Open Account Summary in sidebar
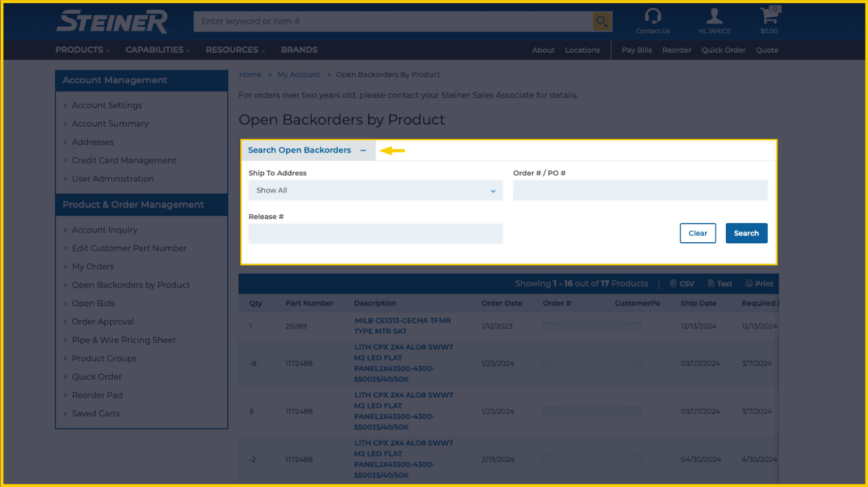This screenshot has height=487, width=868. point(110,124)
